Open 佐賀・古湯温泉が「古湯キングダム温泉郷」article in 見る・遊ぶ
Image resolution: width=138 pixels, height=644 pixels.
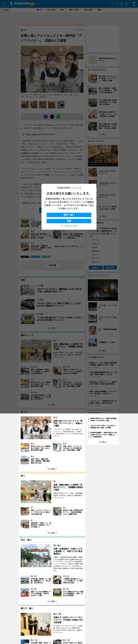pyautogui.click(x=68, y=551)
